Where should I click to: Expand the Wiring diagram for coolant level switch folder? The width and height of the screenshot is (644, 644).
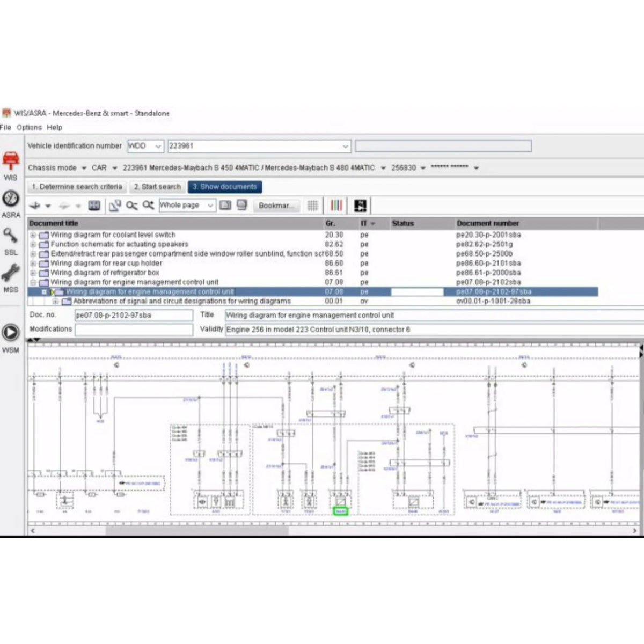[33, 235]
